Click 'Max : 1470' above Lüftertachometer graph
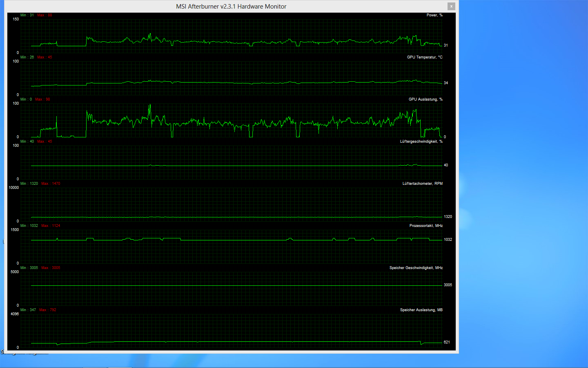Image resolution: width=588 pixels, height=368 pixels. (x=51, y=184)
